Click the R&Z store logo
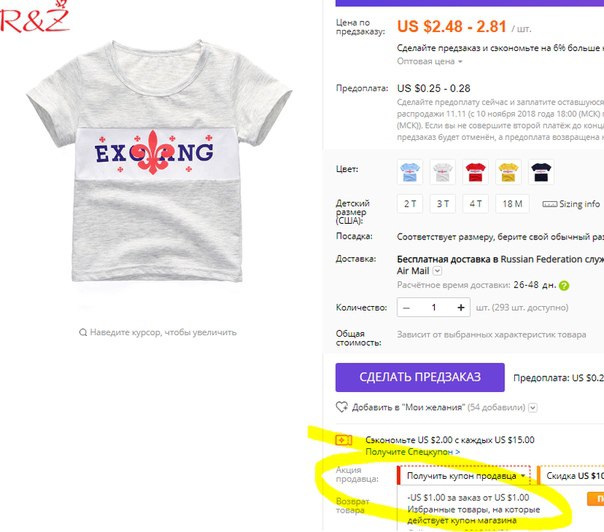 (35, 17)
